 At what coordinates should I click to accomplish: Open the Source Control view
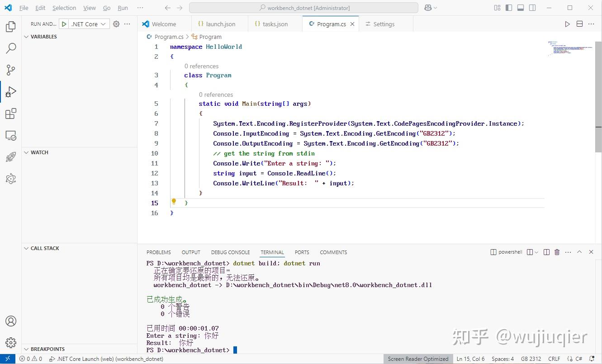pos(11,70)
